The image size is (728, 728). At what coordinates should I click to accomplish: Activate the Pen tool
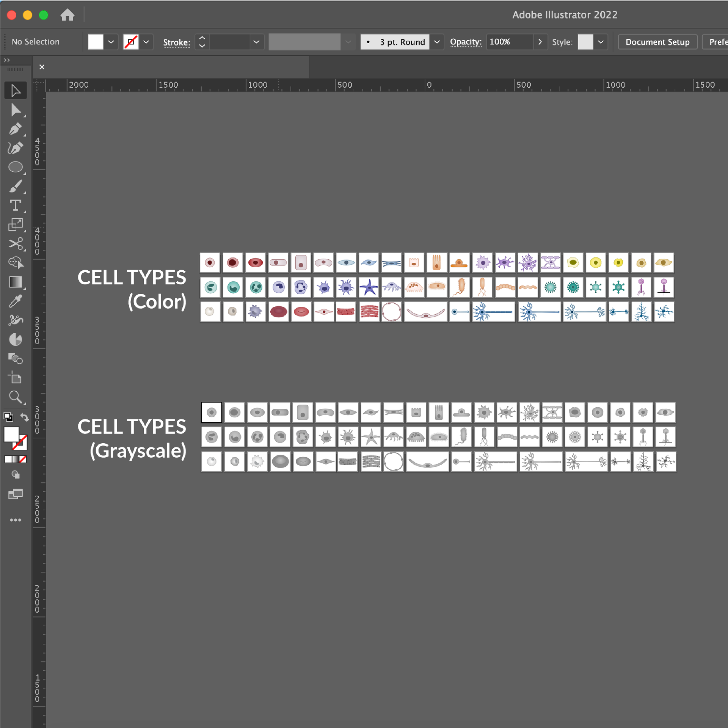[16, 129]
